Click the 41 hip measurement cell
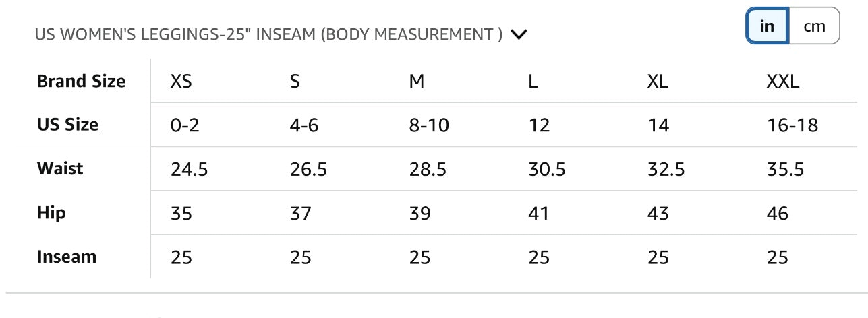This screenshot has height=318, width=868. point(539,214)
